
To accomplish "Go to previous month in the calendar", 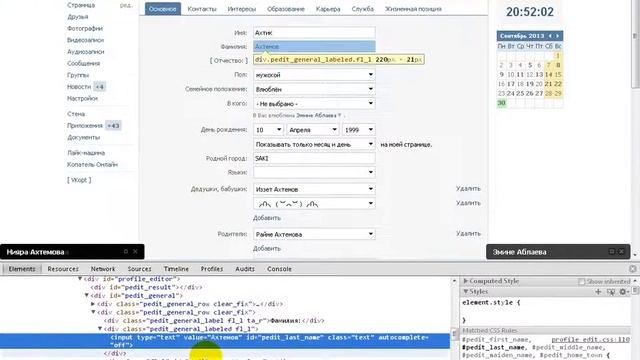I will tap(550, 36).
